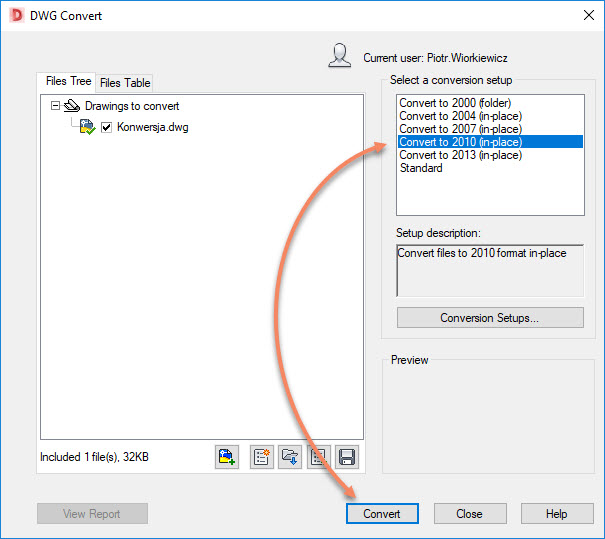Pick Convert to 2007 (in-place) setup
The width and height of the screenshot is (605, 539).
460,129
